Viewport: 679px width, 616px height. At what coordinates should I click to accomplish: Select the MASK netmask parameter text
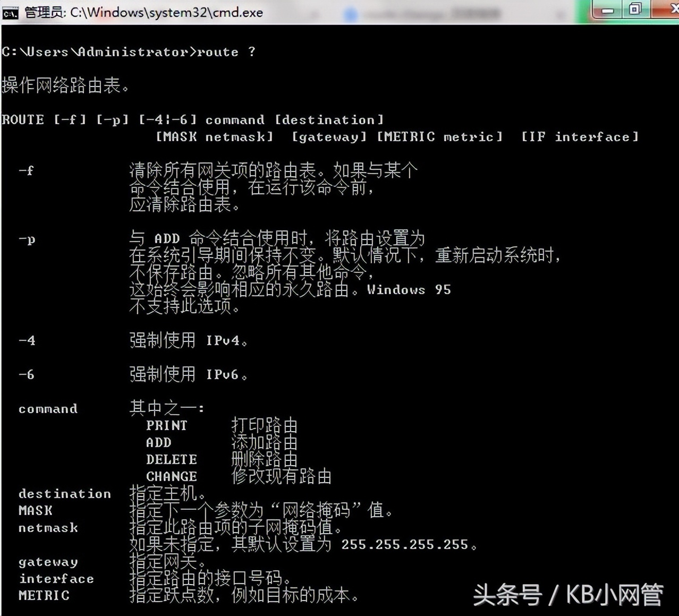[x=214, y=136]
